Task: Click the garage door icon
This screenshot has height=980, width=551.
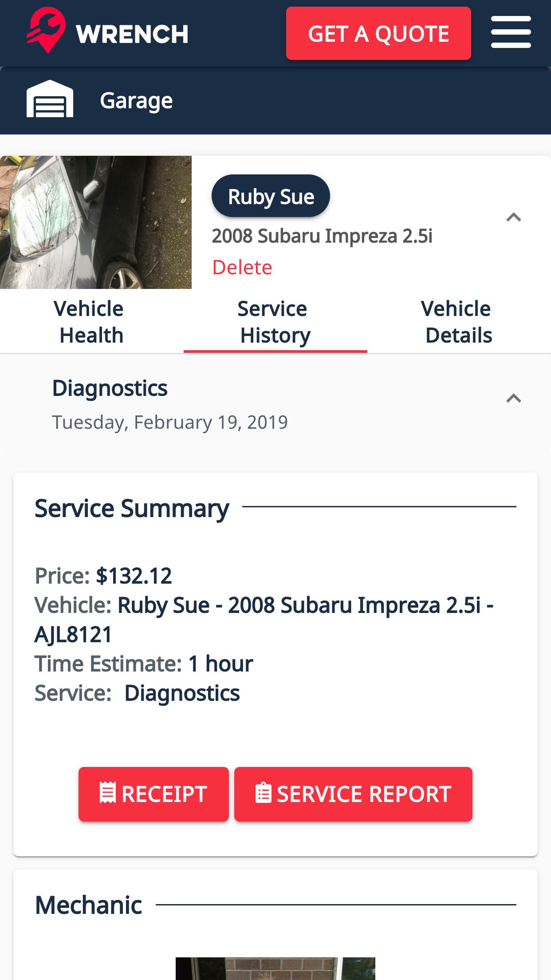Action: (50, 99)
